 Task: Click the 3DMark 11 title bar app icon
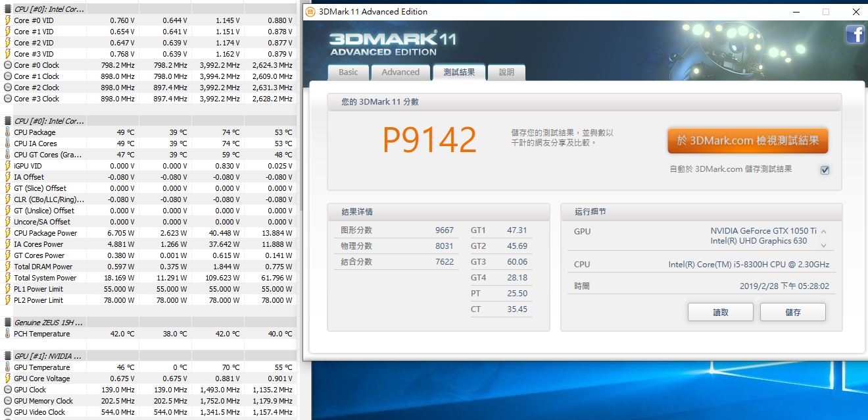[310, 12]
